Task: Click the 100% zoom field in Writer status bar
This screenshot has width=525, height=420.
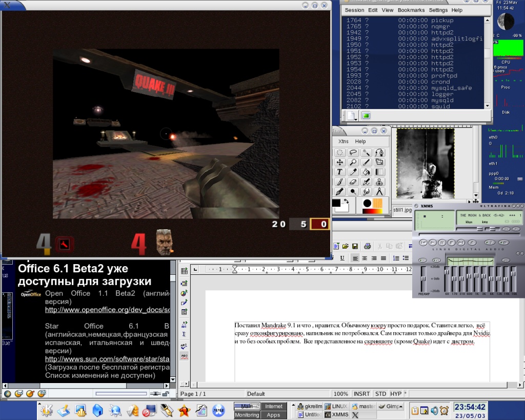Action: tap(340, 394)
